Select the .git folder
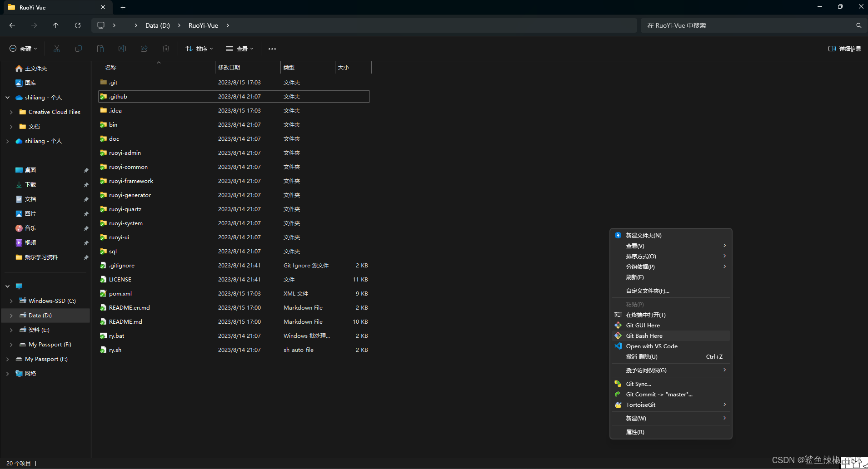Viewport: 868px width, 469px height. pyautogui.click(x=234, y=82)
